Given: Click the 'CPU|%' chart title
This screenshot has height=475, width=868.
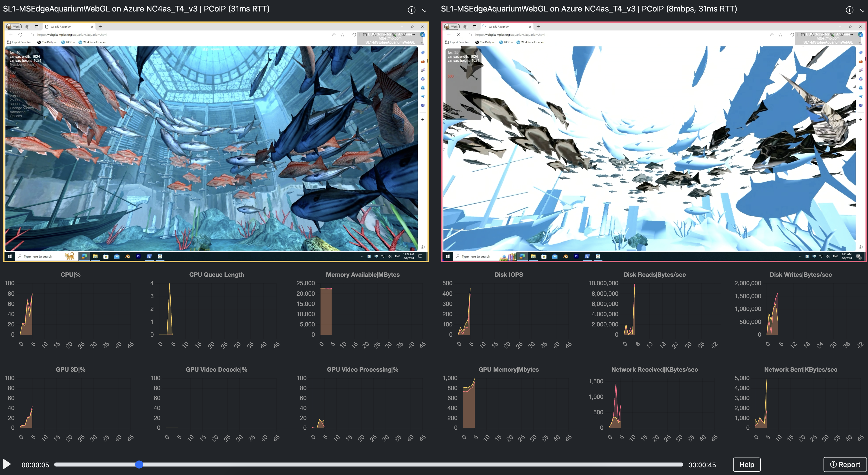Looking at the screenshot, I should point(70,274).
